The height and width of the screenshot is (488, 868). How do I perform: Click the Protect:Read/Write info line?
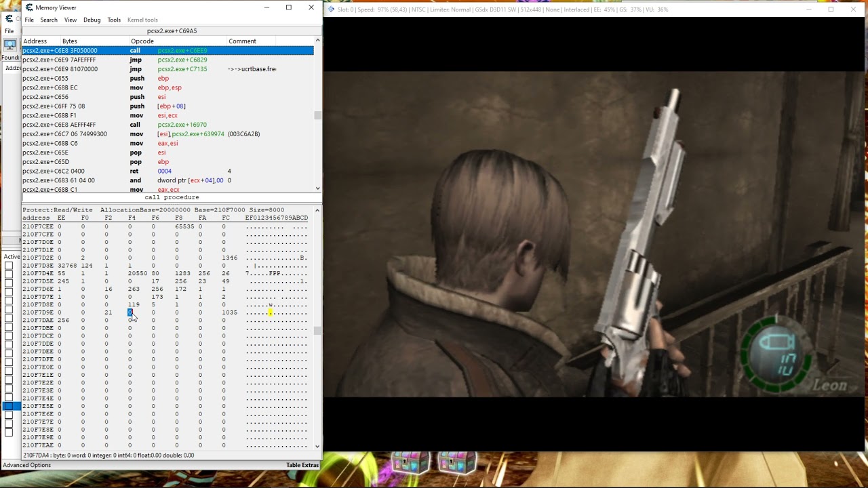[153, 210]
